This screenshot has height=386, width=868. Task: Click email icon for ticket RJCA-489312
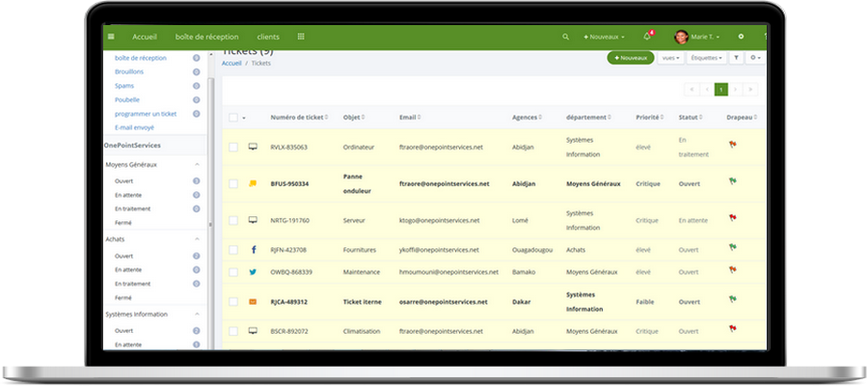coord(253,302)
